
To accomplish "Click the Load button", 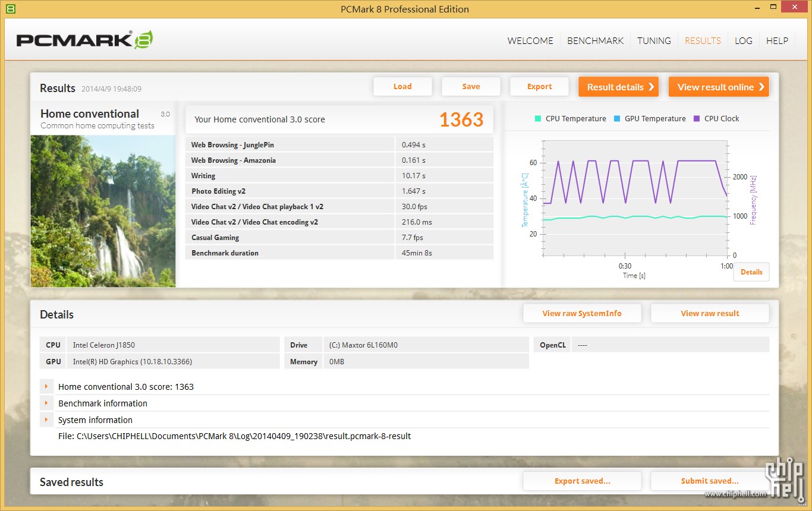I will (x=402, y=86).
